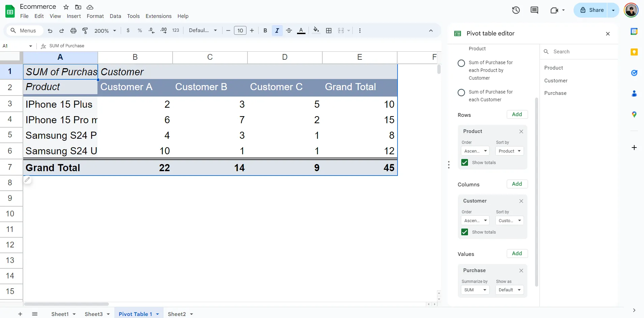Open the text color picker
This screenshot has height=318, width=644.
coord(301,30)
